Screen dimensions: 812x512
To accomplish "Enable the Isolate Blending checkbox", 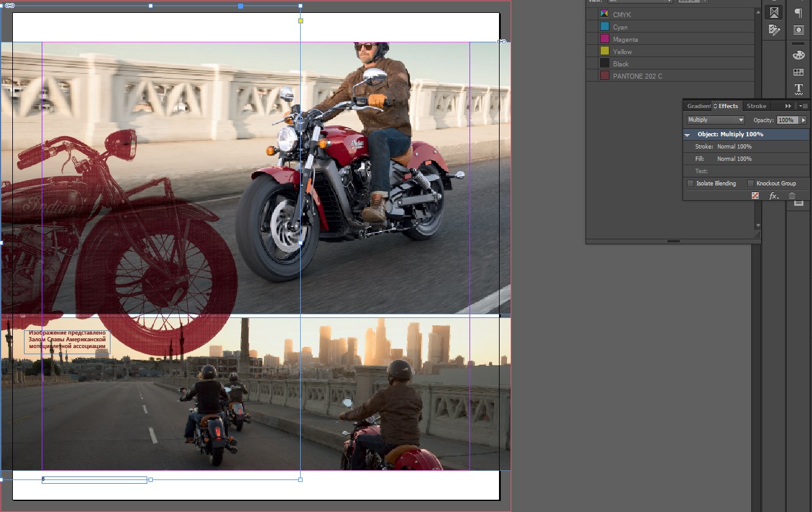I will pyautogui.click(x=690, y=184).
